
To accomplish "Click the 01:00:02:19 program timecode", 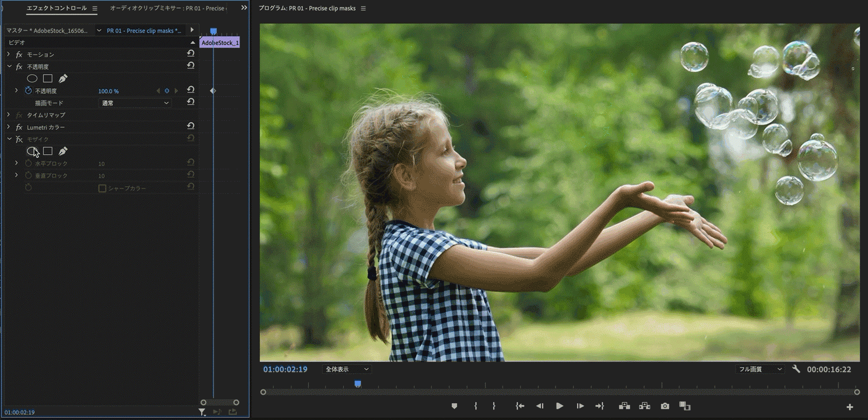I will 285,369.
